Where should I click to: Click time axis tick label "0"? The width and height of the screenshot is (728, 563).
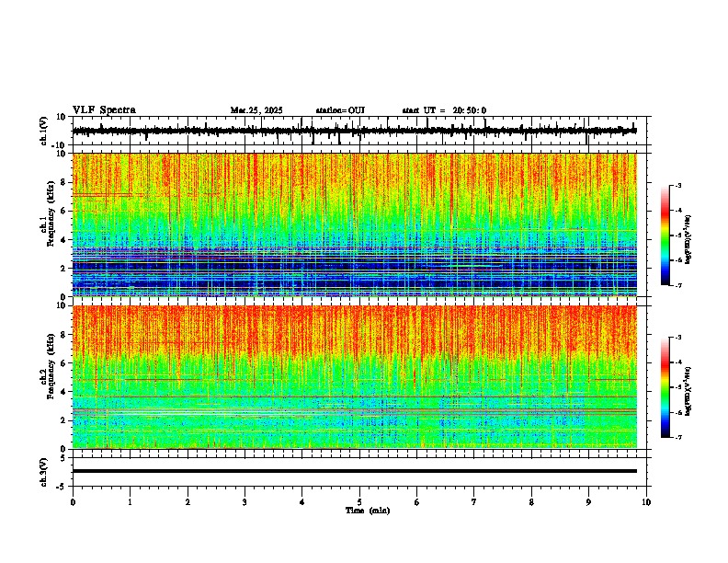tap(73, 502)
